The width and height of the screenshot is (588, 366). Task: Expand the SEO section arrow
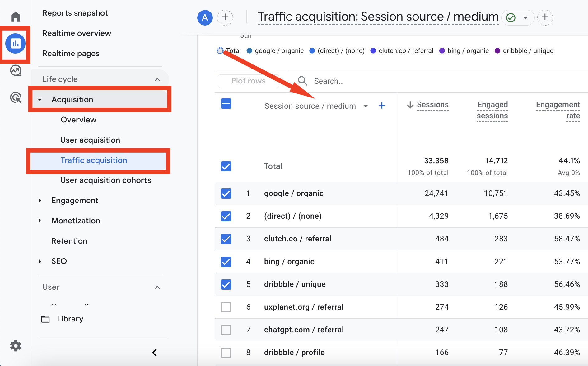pos(40,261)
